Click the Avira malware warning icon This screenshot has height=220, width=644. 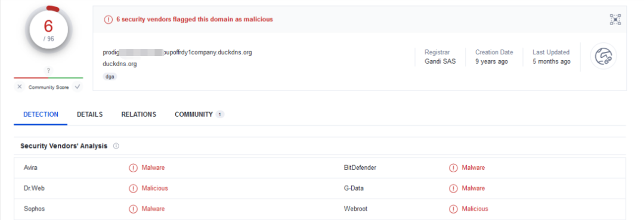[x=133, y=168]
